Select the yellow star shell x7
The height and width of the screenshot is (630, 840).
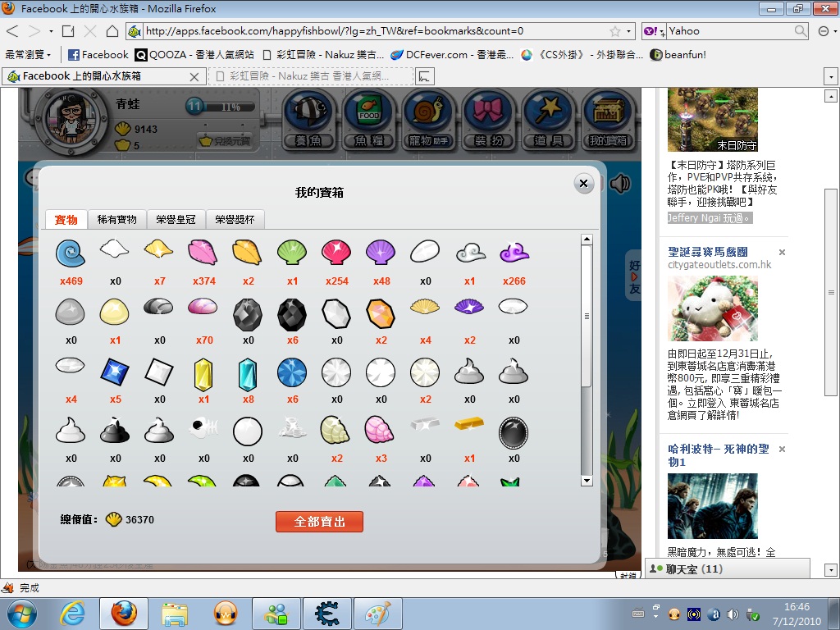pyautogui.click(x=158, y=249)
